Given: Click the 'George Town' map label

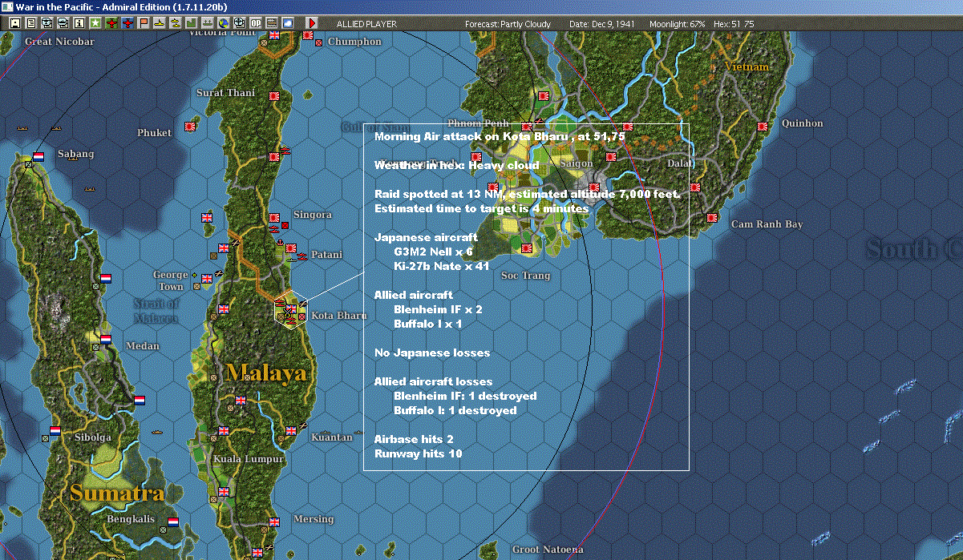Looking at the screenshot, I should pyautogui.click(x=169, y=280).
